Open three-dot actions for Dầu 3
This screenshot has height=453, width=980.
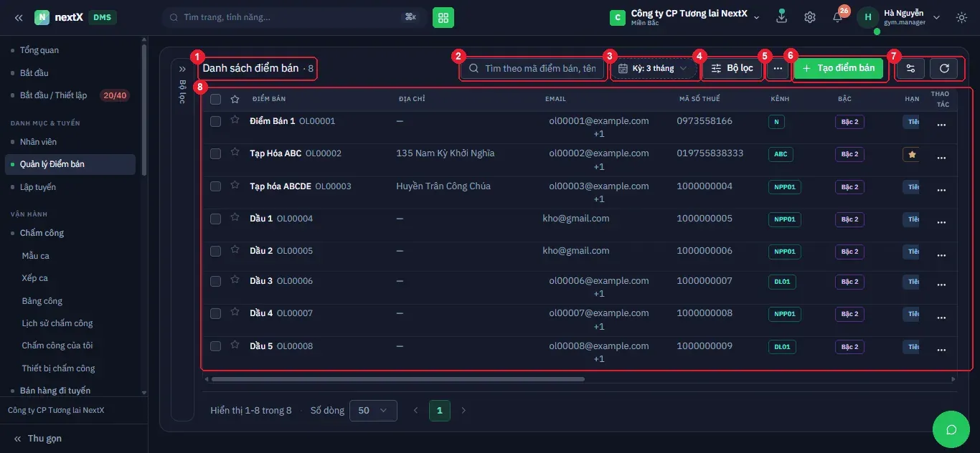941,285
